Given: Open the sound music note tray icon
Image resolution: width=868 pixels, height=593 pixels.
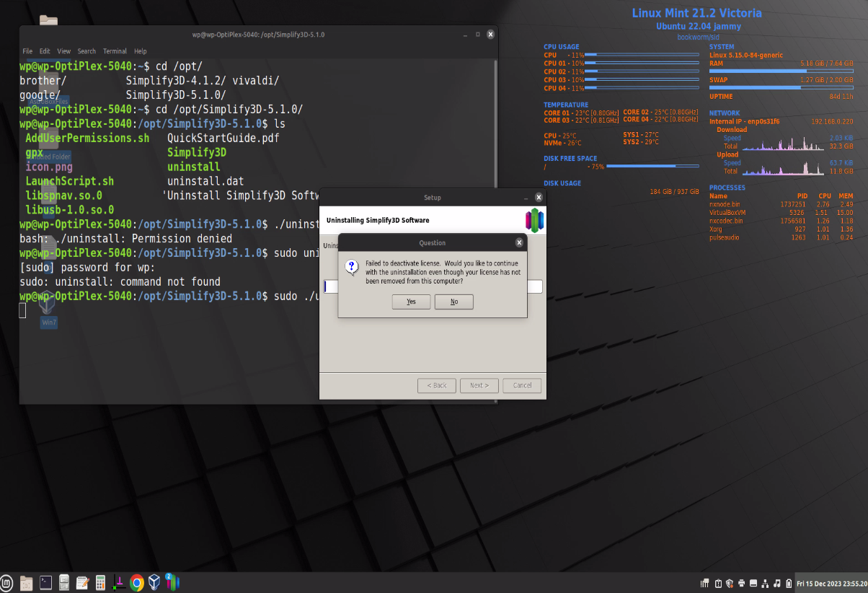Looking at the screenshot, I should [776, 582].
